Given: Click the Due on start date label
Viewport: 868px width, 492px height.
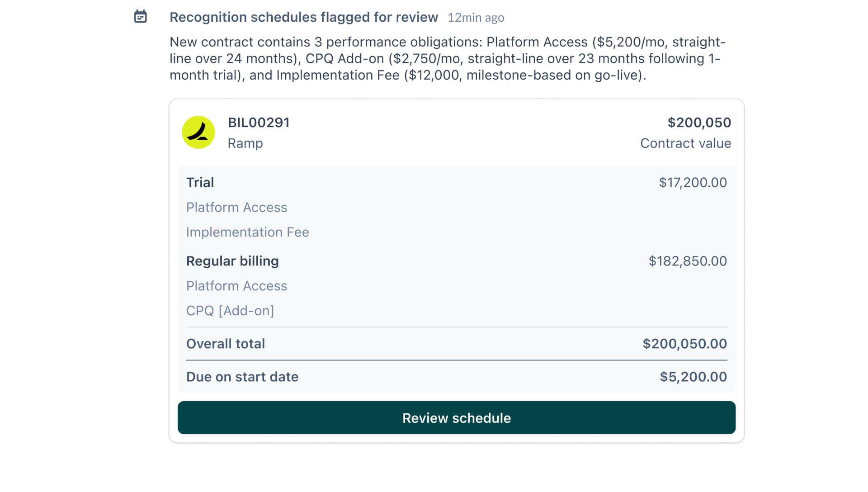Looking at the screenshot, I should (242, 377).
